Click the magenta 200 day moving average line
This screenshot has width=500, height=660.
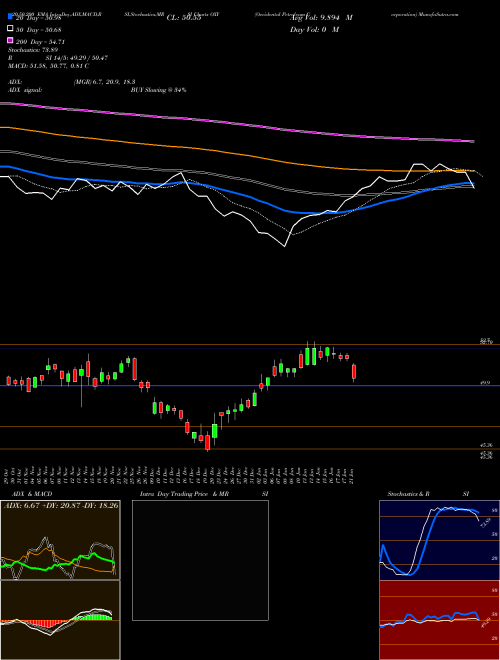(236, 123)
